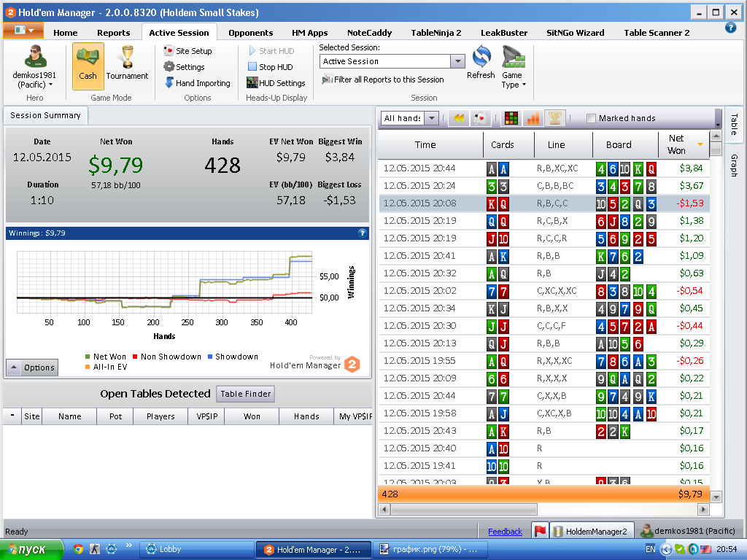The image size is (747, 560).
Task: Click the red flag status icon
Action: pyautogui.click(x=540, y=531)
